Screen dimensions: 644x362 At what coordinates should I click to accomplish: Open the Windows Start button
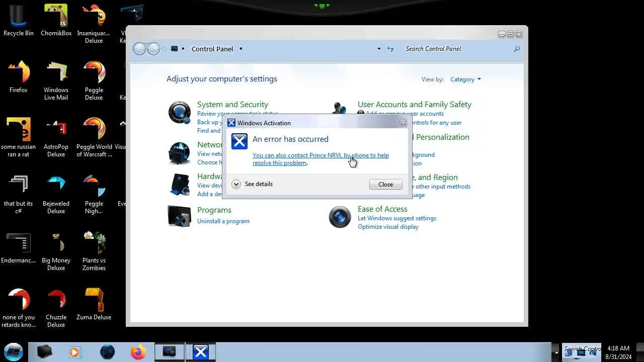(x=14, y=351)
